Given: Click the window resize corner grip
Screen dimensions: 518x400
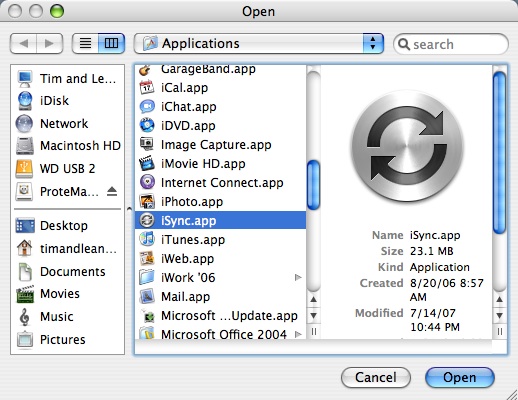Looking at the screenshot, I should point(512,394).
